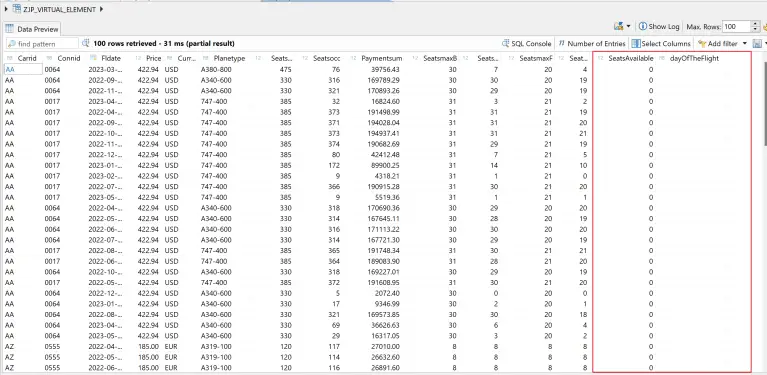Open the SQL Console
The width and height of the screenshot is (767, 375).
pos(527,44)
